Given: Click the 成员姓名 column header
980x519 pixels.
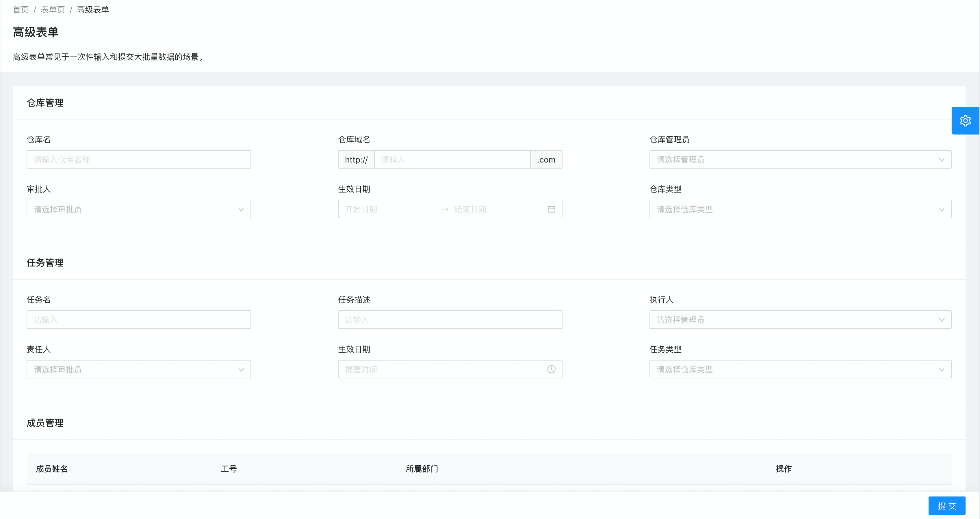Looking at the screenshot, I should pyautogui.click(x=52, y=469).
